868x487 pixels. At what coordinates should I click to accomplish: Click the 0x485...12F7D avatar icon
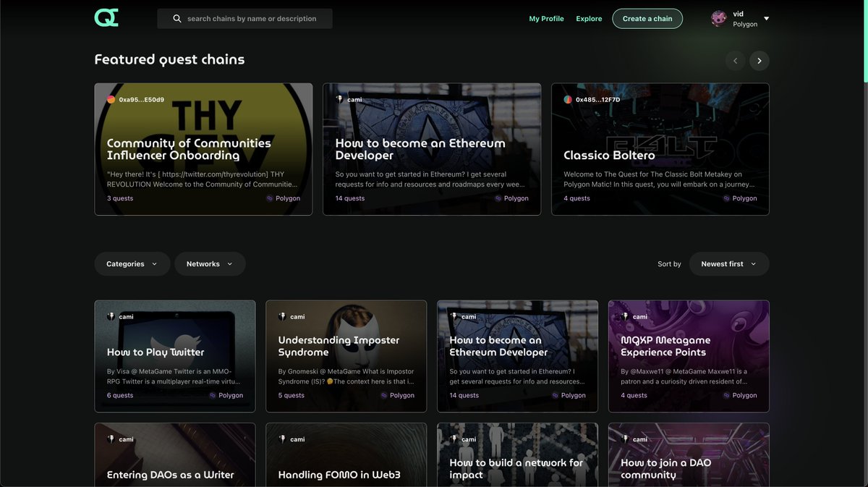point(569,99)
